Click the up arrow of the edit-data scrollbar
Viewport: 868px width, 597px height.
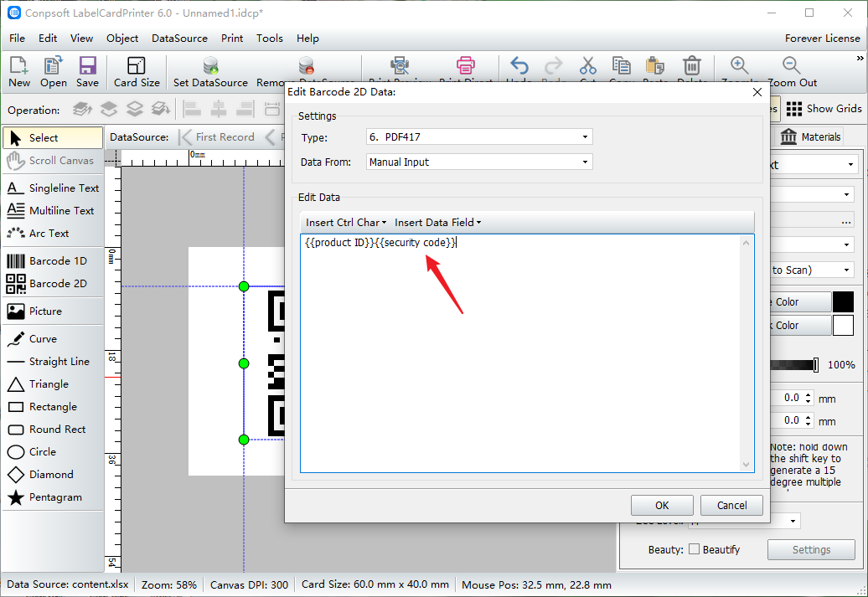[x=747, y=243]
